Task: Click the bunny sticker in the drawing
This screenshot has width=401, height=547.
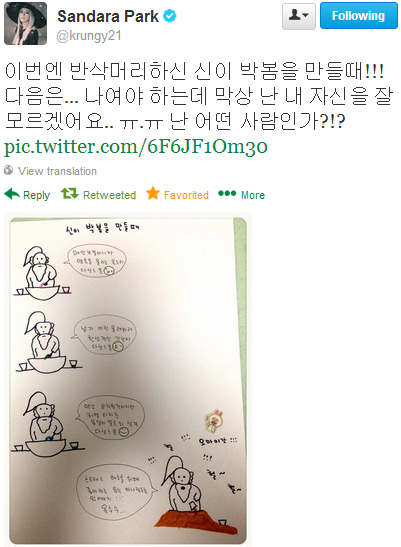Action: tap(214, 420)
